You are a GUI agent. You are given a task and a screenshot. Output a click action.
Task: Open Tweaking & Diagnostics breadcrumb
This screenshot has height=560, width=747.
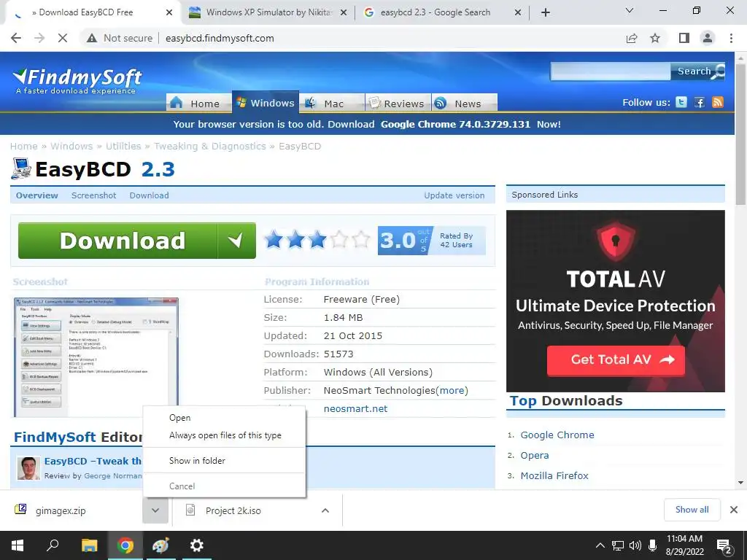tap(209, 146)
